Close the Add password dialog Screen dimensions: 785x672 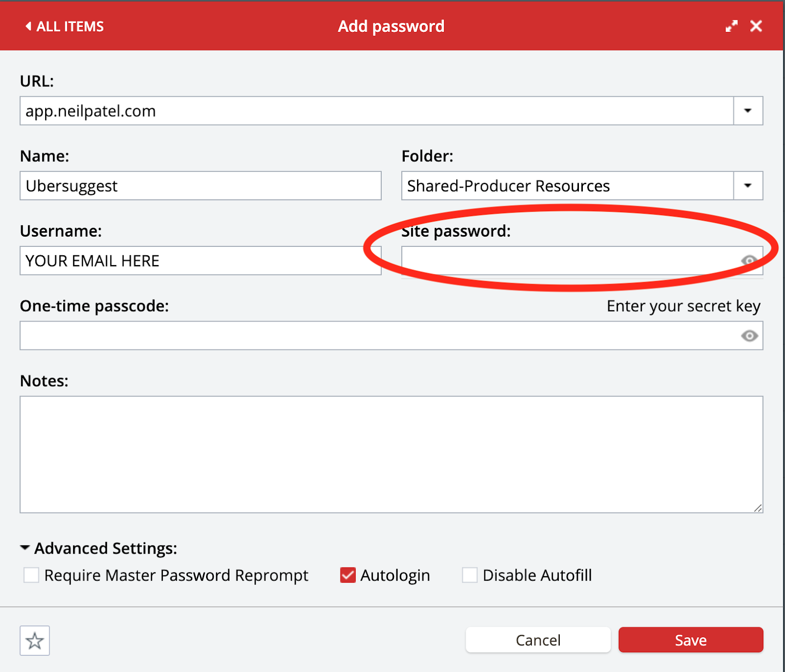coord(756,27)
